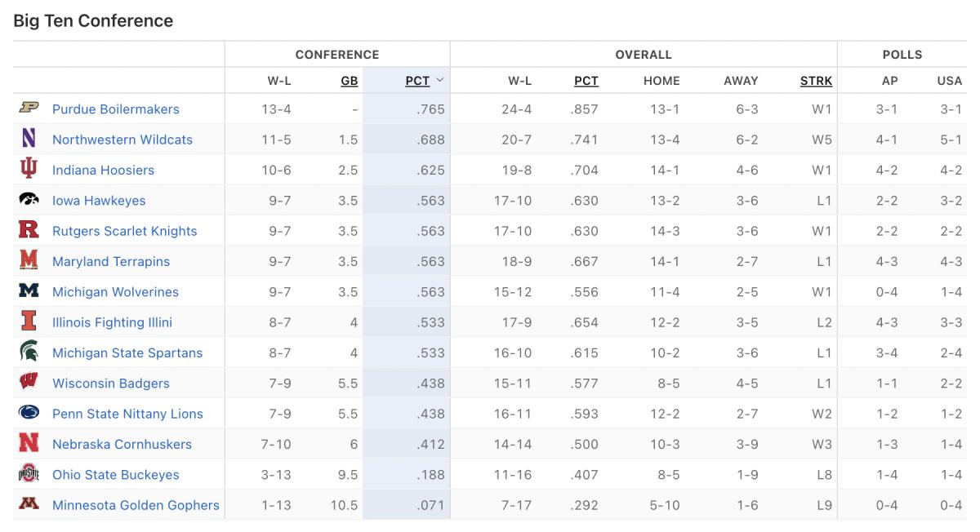Open the Maryland Terrapins team page
Screen dimensions: 980x532
point(111,261)
